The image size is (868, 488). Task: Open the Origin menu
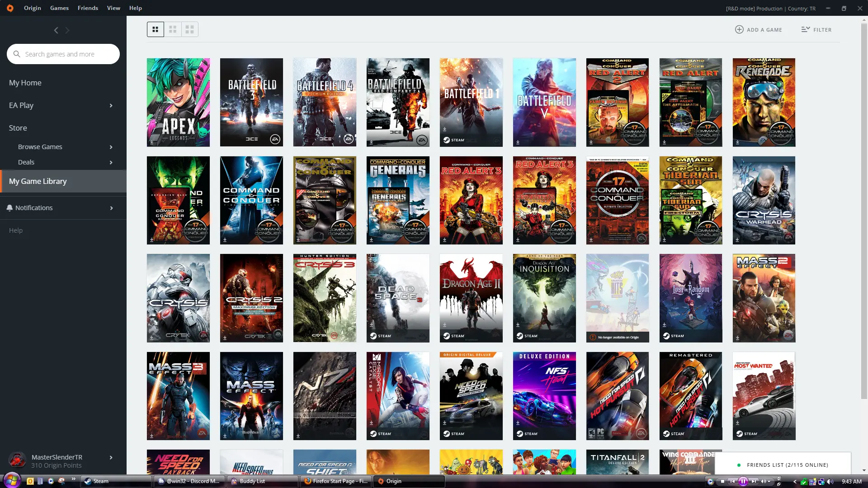coord(33,8)
